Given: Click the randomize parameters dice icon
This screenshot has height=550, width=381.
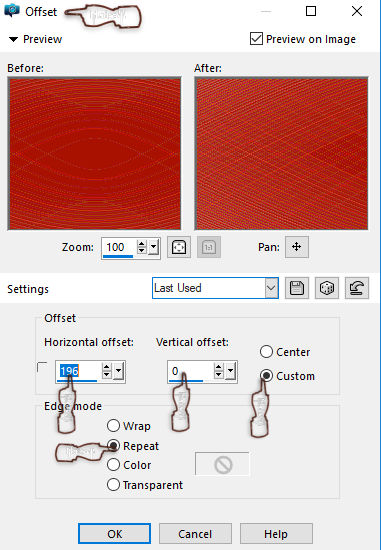Looking at the screenshot, I should [x=327, y=288].
